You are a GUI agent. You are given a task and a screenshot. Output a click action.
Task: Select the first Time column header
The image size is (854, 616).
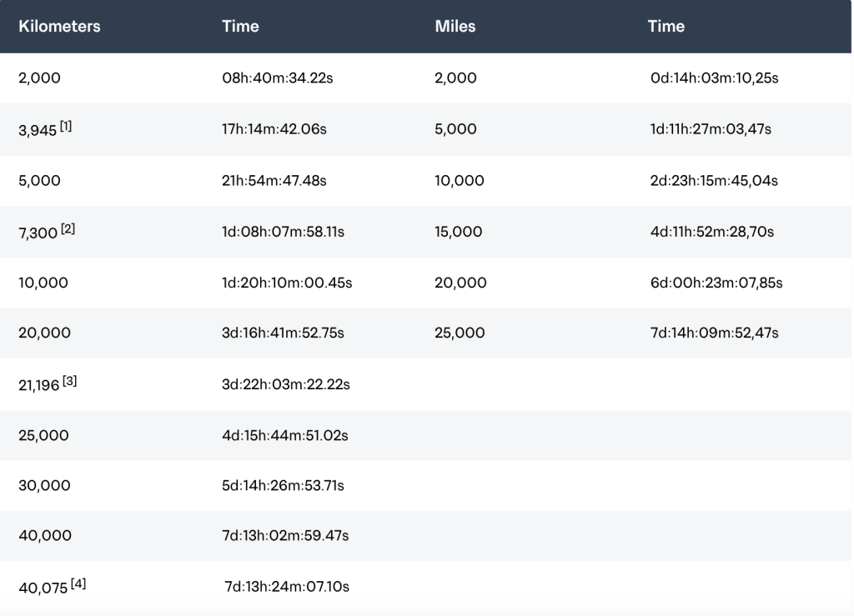tap(240, 27)
